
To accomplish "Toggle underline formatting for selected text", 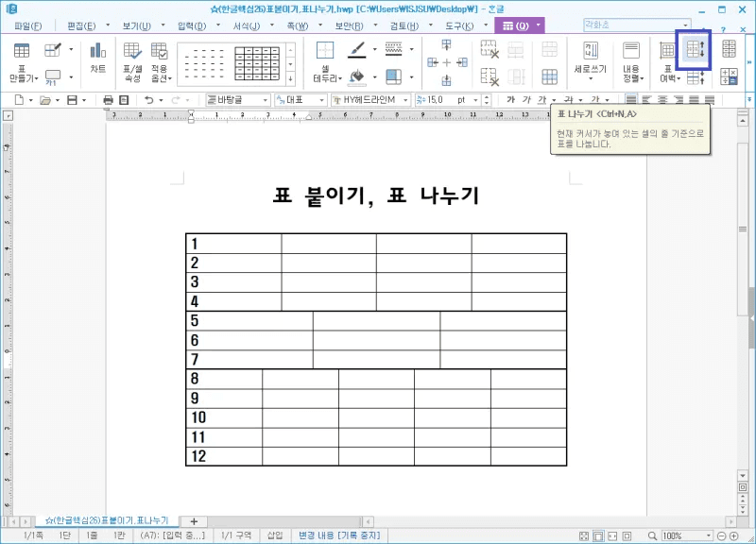I will tap(541, 98).
